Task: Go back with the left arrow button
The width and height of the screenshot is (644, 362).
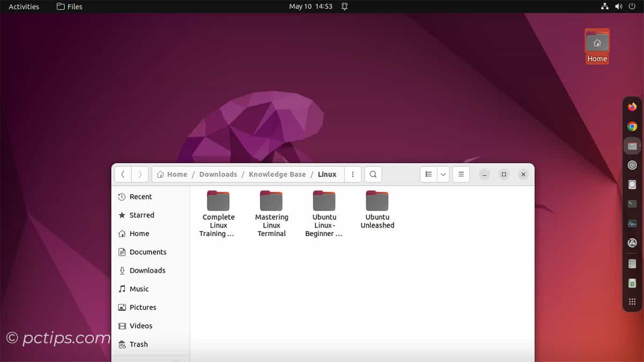Action: tap(123, 174)
